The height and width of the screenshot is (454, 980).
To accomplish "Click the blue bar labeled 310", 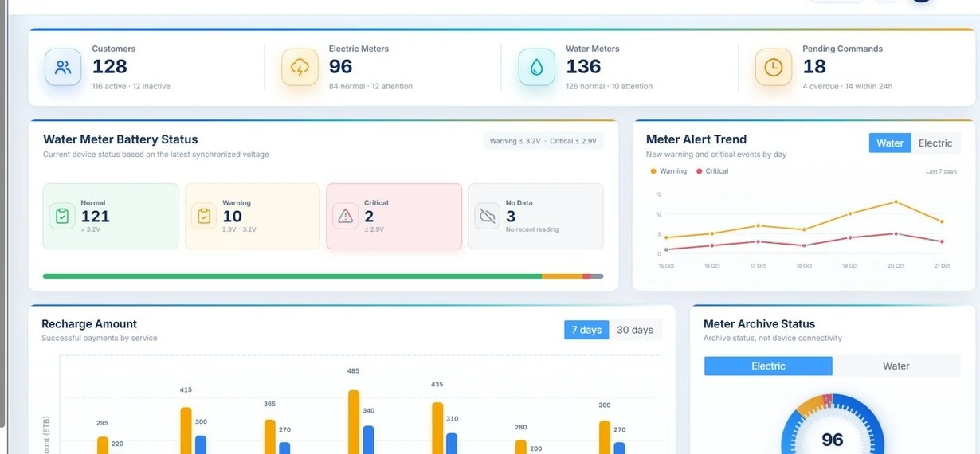I will click(x=452, y=444).
